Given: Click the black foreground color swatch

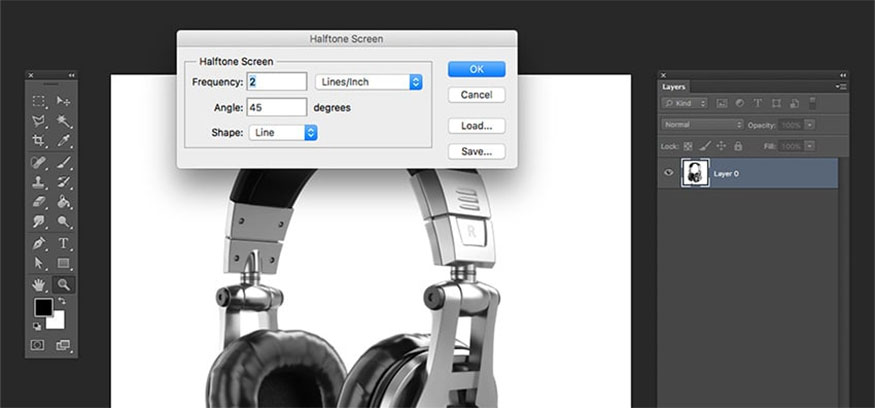Looking at the screenshot, I should point(43,306).
